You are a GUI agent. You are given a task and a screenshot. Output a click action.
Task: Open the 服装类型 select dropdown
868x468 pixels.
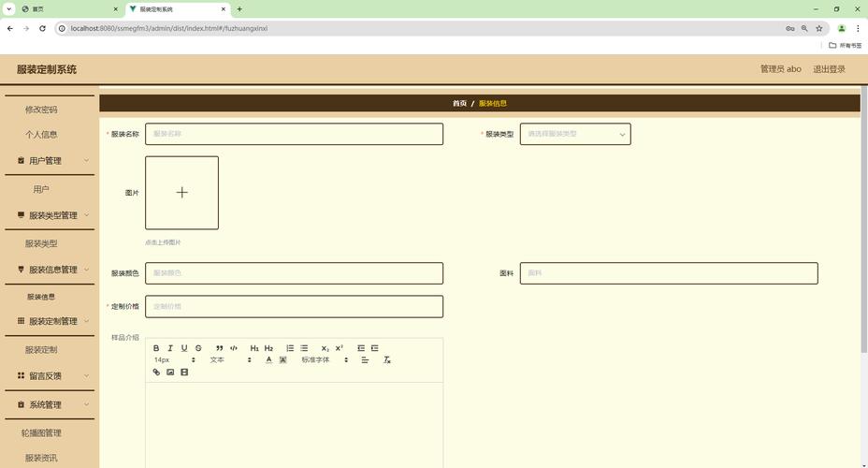point(575,134)
